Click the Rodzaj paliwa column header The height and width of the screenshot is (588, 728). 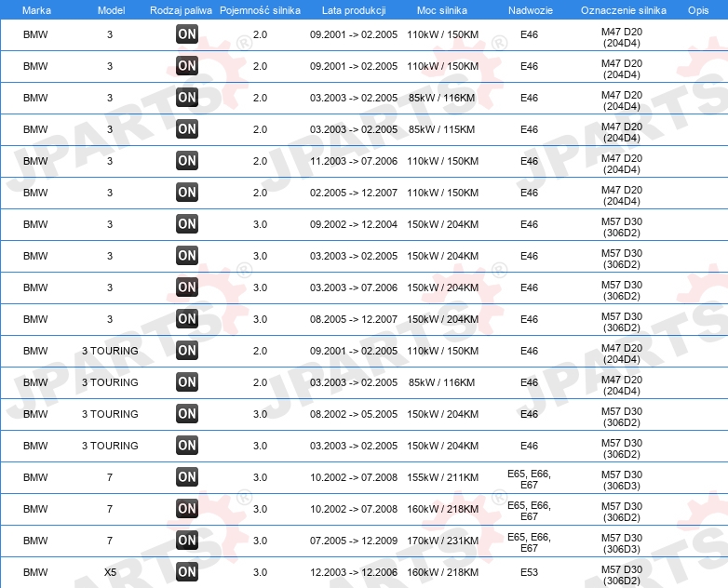(182, 10)
